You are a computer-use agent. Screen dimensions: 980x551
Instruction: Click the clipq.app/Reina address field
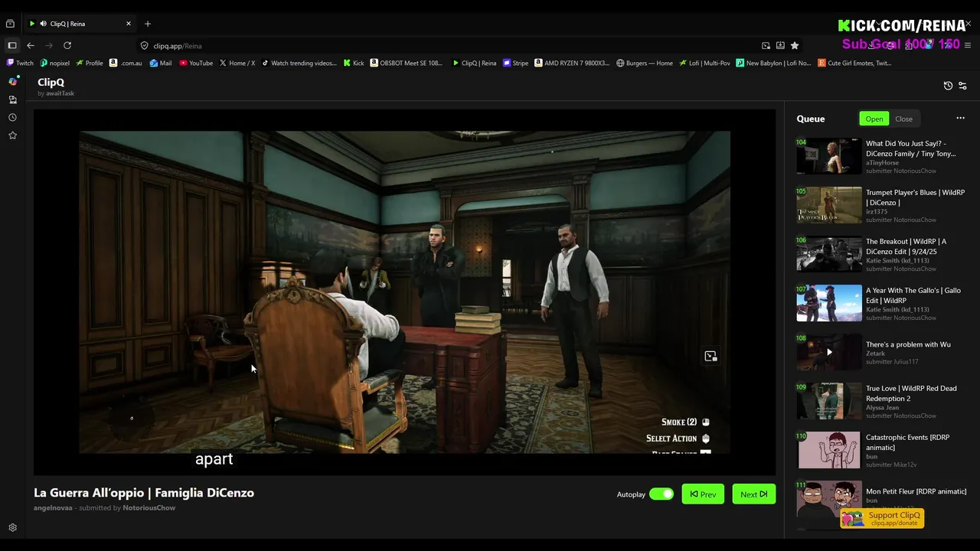click(x=444, y=46)
